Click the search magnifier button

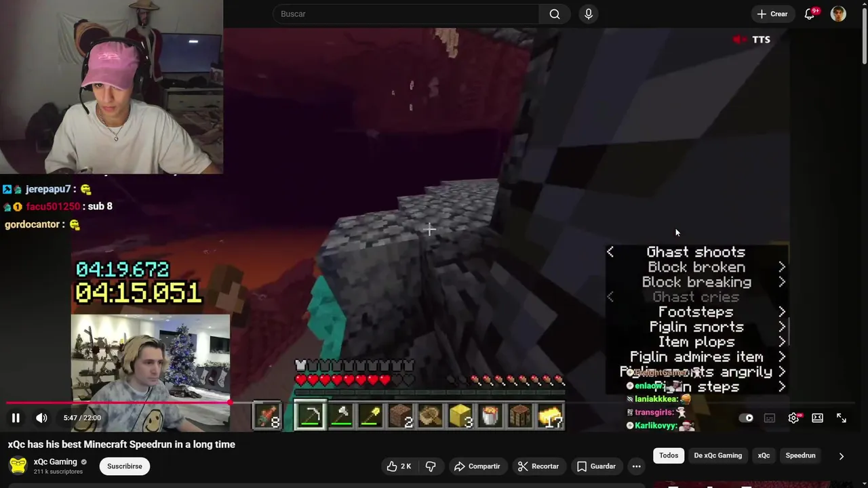555,14
